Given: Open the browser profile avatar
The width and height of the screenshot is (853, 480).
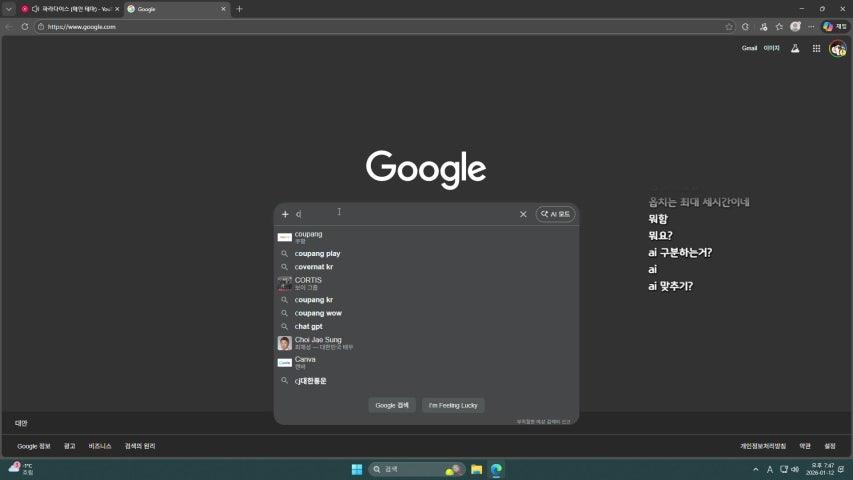Looking at the screenshot, I should tap(795, 27).
